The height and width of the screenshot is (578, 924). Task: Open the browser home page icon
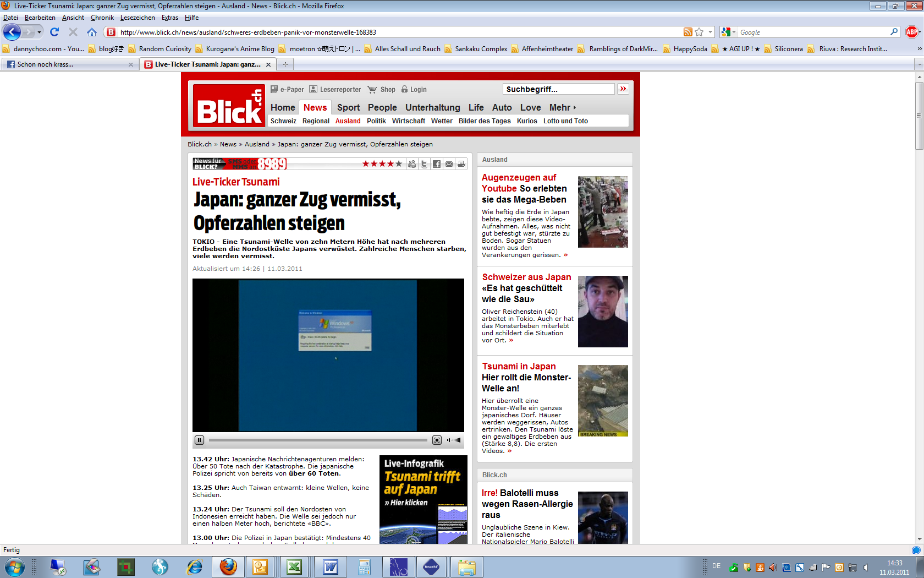(x=92, y=32)
